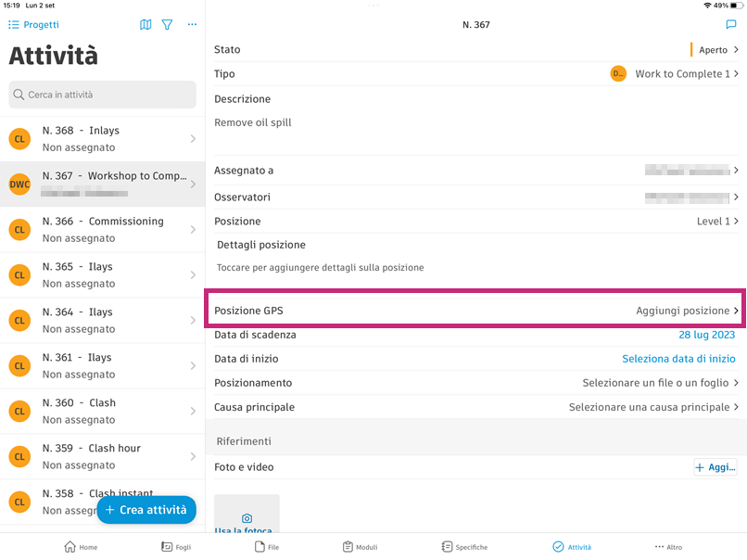Open the Posizione Level 1 selector

(718, 222)
